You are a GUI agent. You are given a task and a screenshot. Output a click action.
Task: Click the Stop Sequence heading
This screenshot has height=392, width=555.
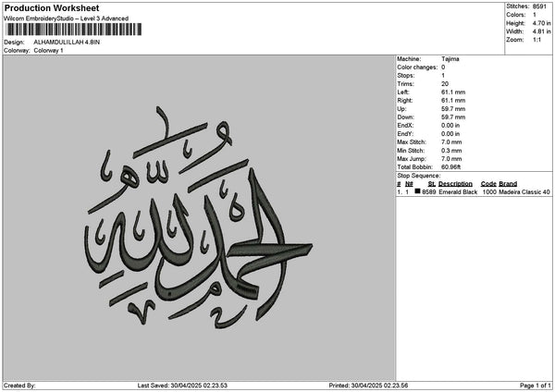[419, 176]
